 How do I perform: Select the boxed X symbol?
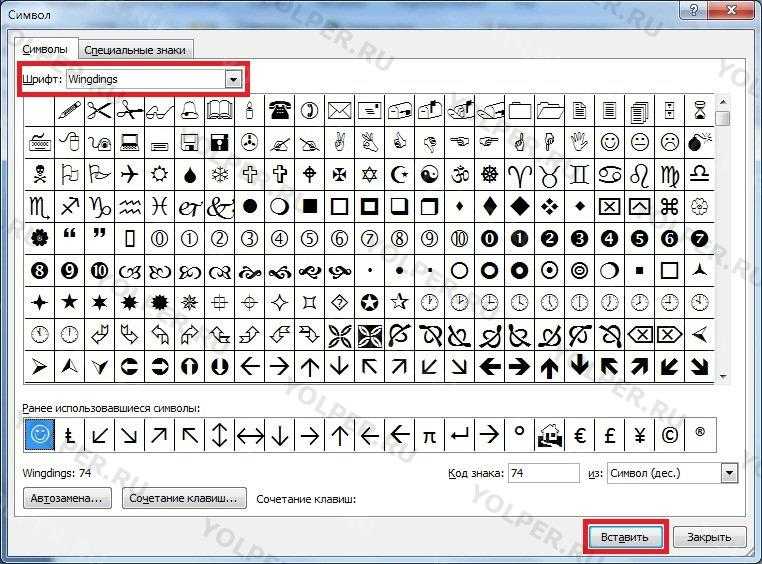[609, 207]
